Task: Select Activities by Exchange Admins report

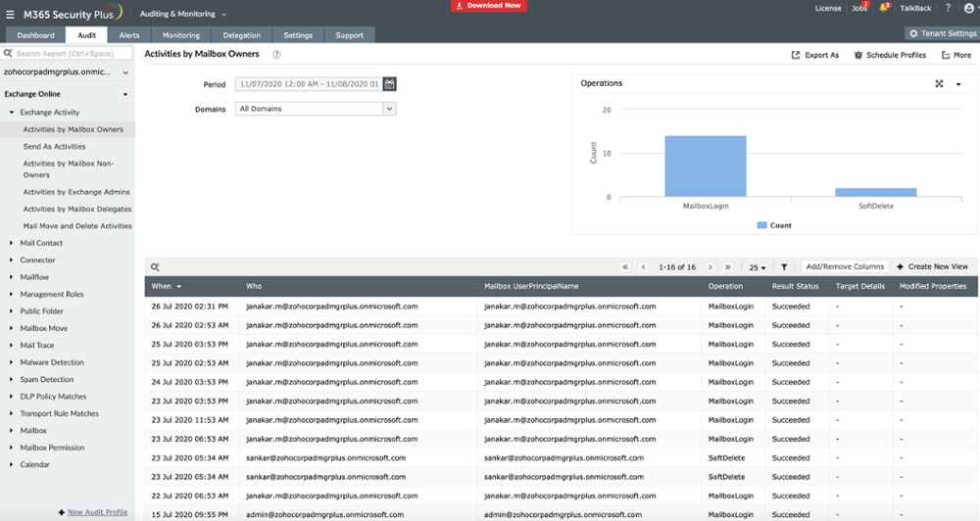Action: point(76,192)
